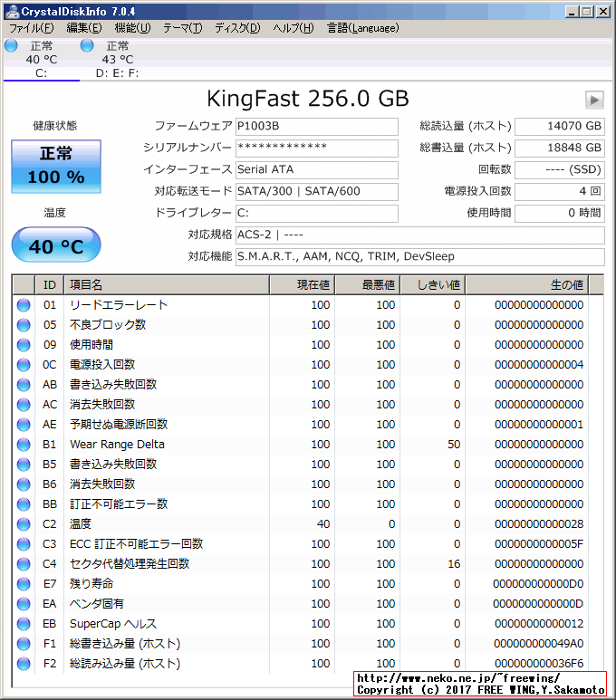This screenshot has width=616, height=700.
Task: Select the 不良ブロック数 row name
Action: click(108, 325)
